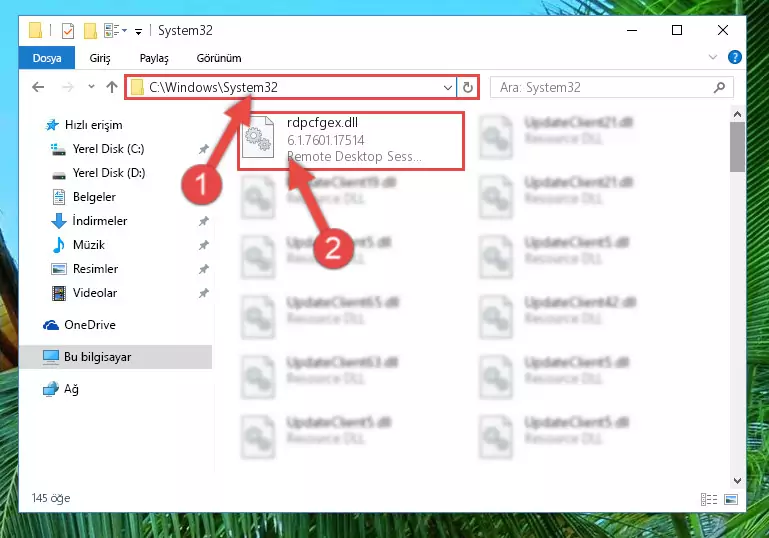The height and width of the screenshot is (538, 769).
Task: Click the scroll up arrow of file list
Action: pos(737,114)
